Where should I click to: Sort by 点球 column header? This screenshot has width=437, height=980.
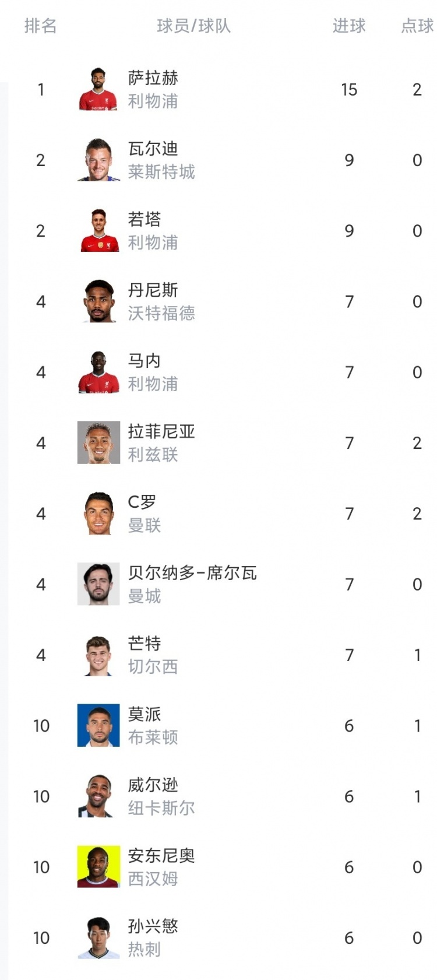(418, 26)
